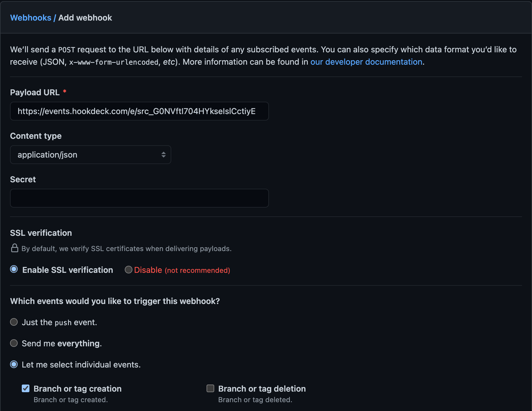Click the red asterisk beside Payload URL label

coord(65,91)
